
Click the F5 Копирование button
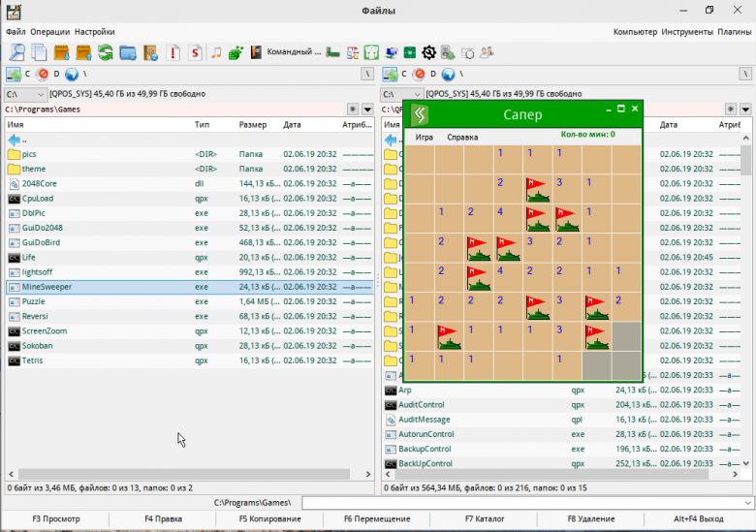(x=270, y=519)
